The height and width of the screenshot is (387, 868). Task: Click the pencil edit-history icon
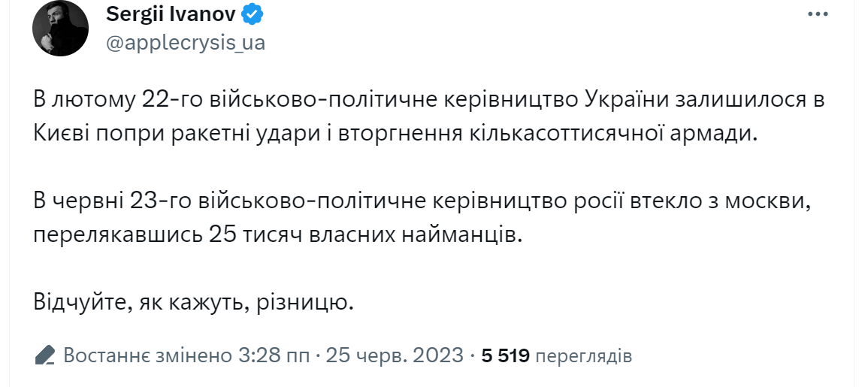click(x=45, y=355)
